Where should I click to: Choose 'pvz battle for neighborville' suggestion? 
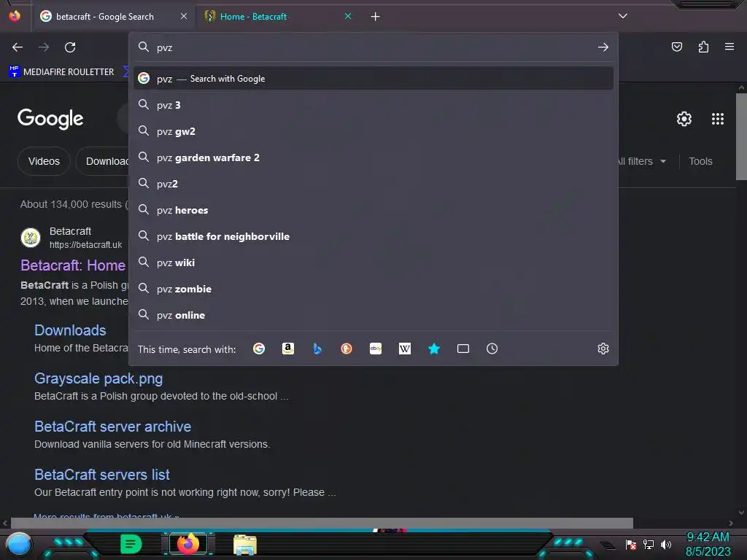coord(373,236)
